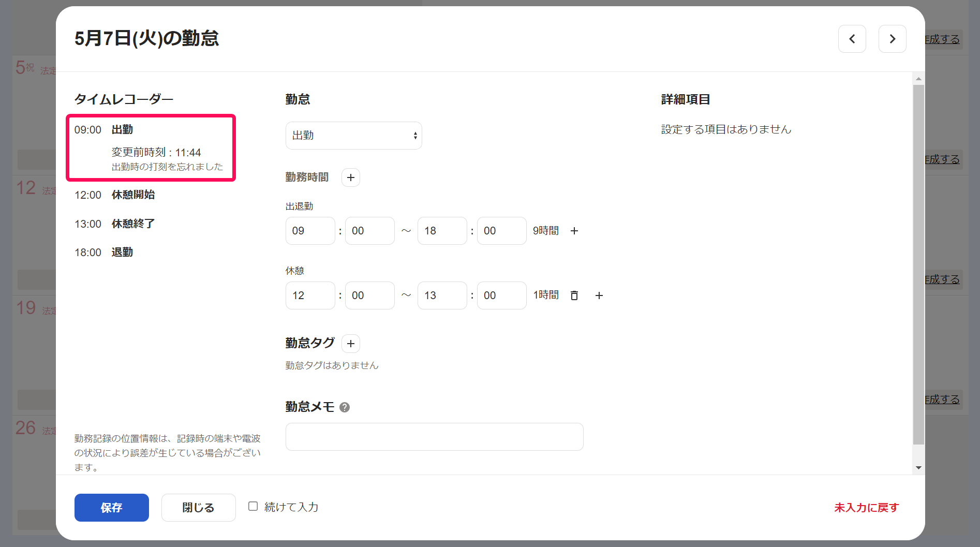Screen dimensions: 980x547
Task: Add another 休憩 time row
Action: pyautogui.click(x=599, y=295)
